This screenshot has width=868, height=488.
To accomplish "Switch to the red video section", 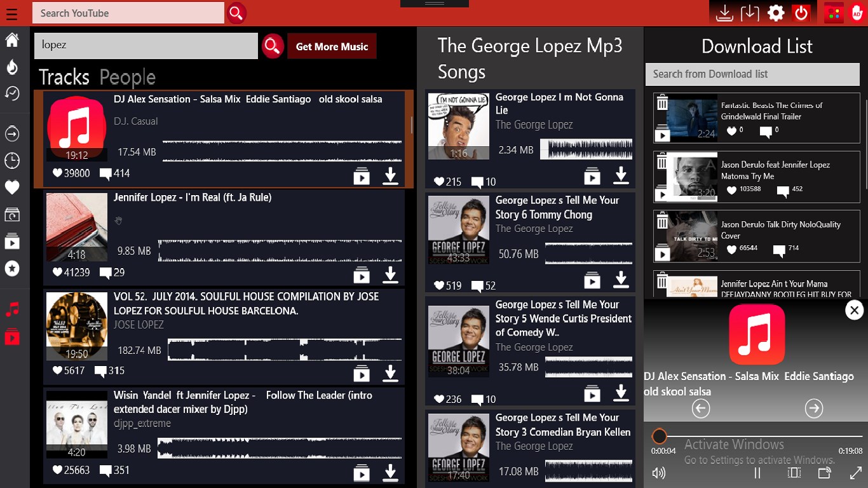I will pos(11,337).
